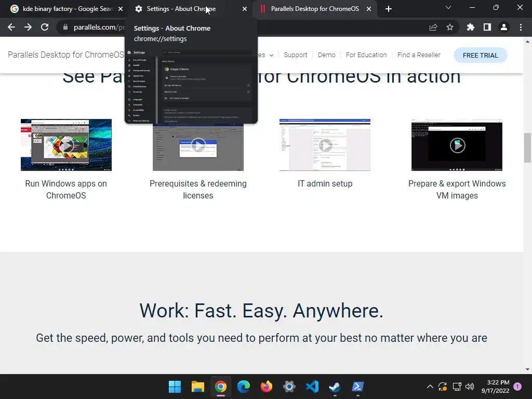Image resolution: width=532 pixels, height=399 pixels.
Task: Open File Explorer from the taskbar
Action: click(x=198, y=387)
